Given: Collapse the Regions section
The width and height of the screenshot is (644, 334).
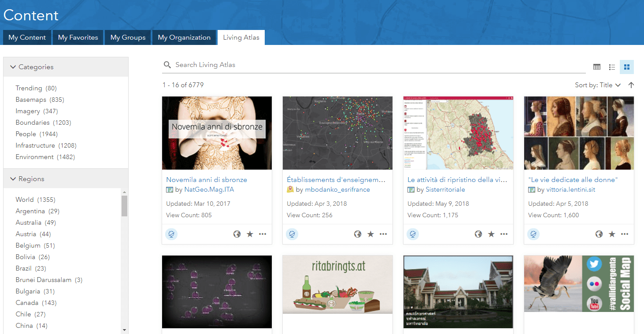Looking at the screenshot, I should tap(66, 179).
